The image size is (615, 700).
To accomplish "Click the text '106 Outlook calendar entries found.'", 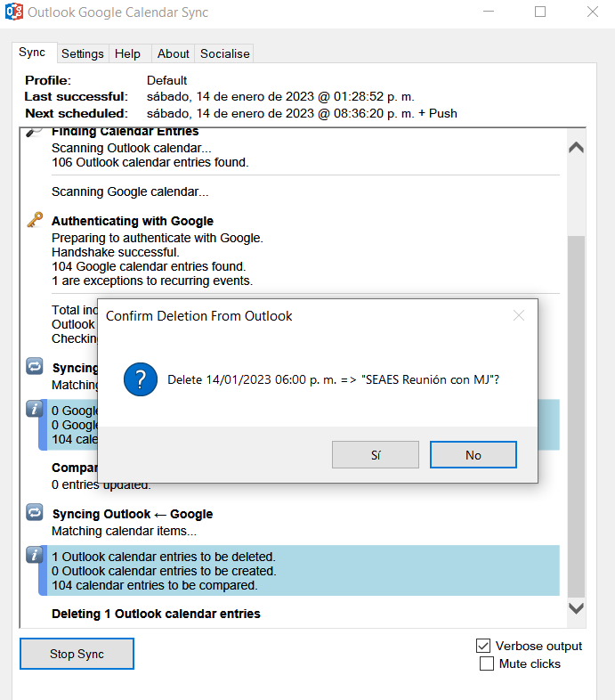I will 150,162.
